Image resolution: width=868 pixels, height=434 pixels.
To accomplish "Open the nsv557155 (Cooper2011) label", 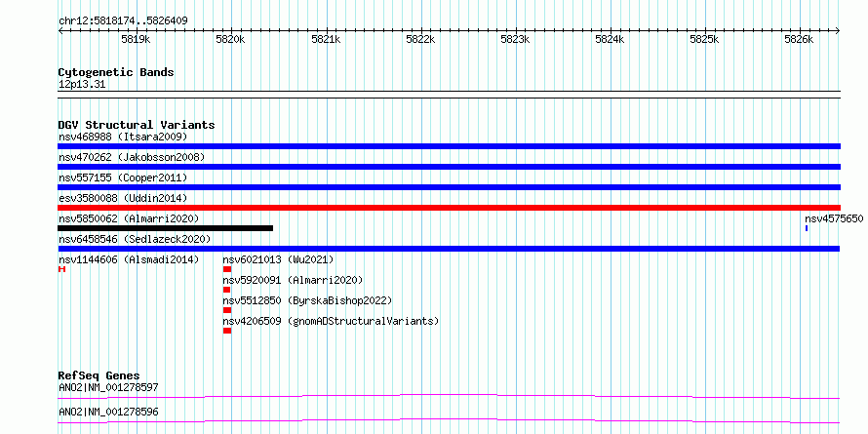I will (123, 178).
